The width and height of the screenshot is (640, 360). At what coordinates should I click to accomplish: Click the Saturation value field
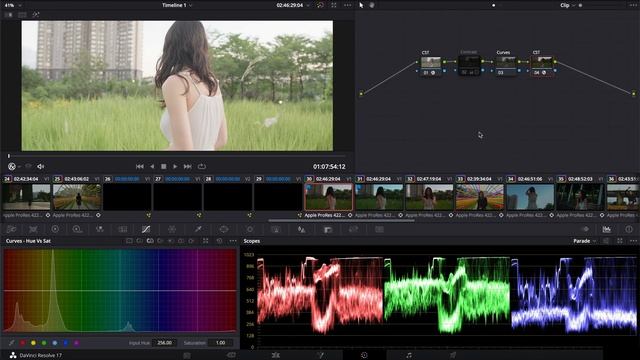(220, 343)
